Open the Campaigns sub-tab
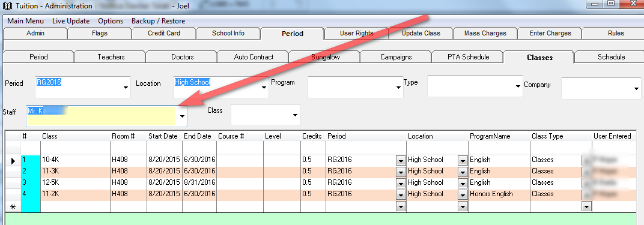The image size is (644, 225). [396, 57]
